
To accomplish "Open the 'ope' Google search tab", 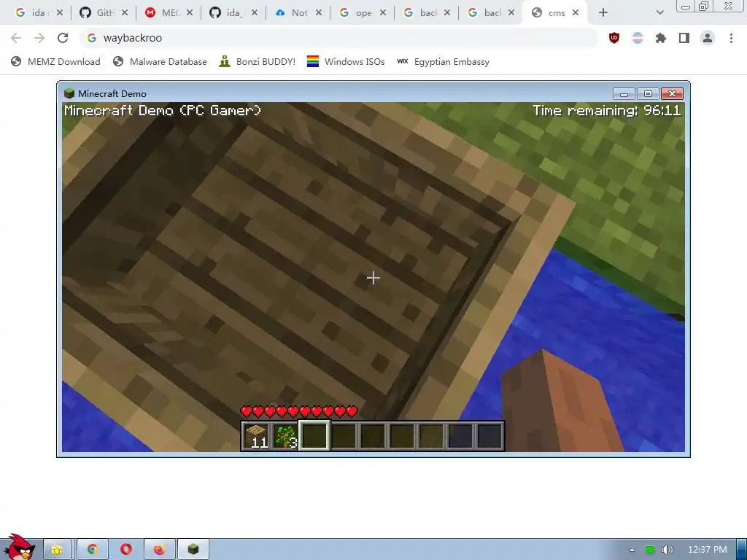I will pyautogui.click(x=363, y=13).
